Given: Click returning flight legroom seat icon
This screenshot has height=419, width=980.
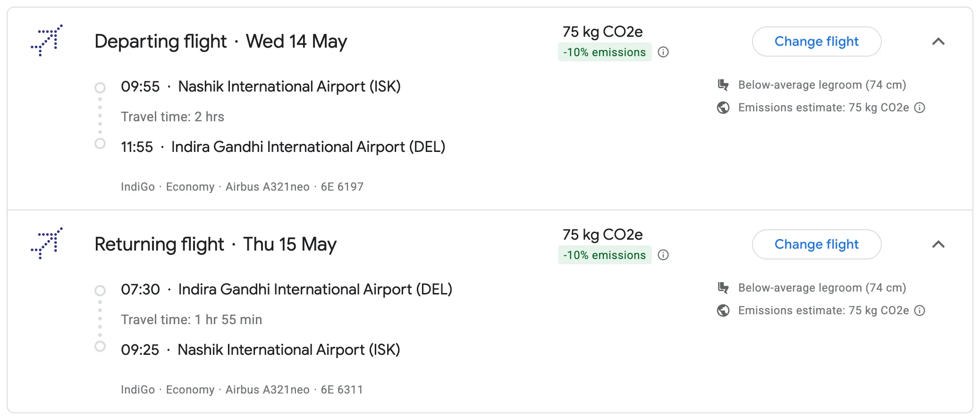Looking at the screenshot, I should 723,288.
